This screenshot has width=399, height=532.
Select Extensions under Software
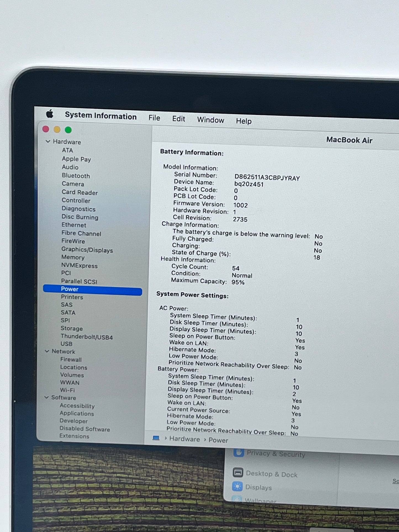[74, 436]
